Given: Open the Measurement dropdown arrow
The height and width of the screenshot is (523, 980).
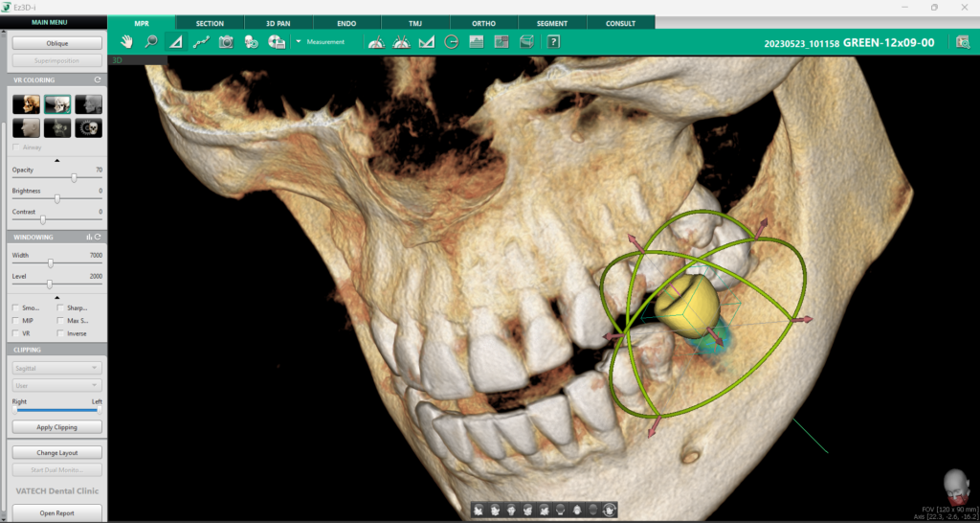Looking at the screenshot, I should tap(299, 42).
